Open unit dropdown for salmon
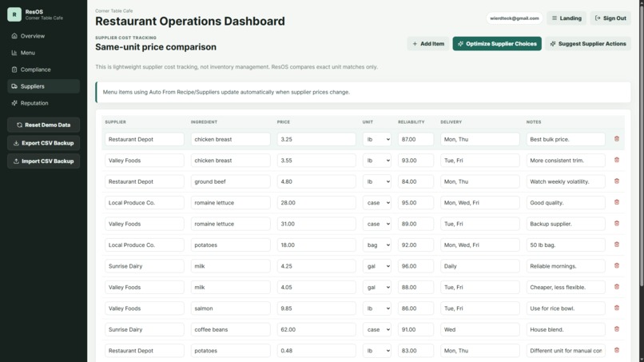 point(377,308)
